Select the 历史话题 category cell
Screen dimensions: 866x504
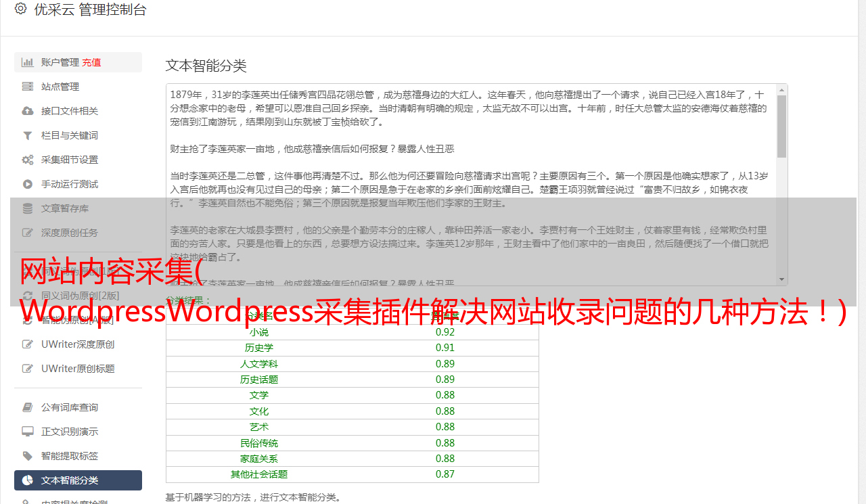click(x=259, y=380)
